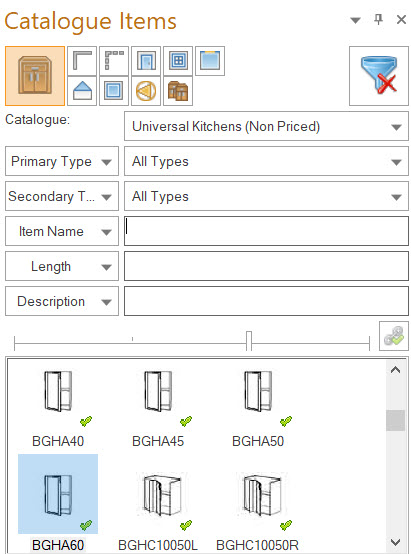The width and height of the screenshot is (411, 554).
Task: Click the thumbnail size slider handle
Action: tap(249, 341)
